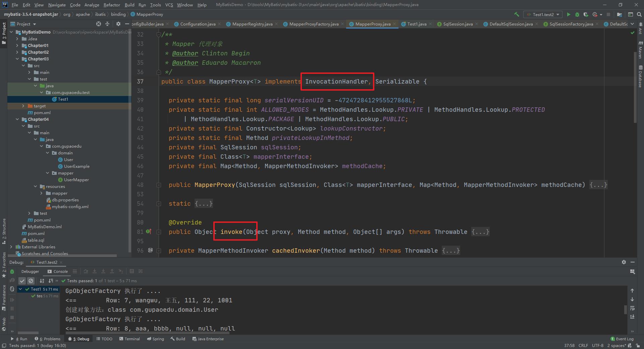Run Test1.test2 with the green play icon

click(x=569, y=14)
